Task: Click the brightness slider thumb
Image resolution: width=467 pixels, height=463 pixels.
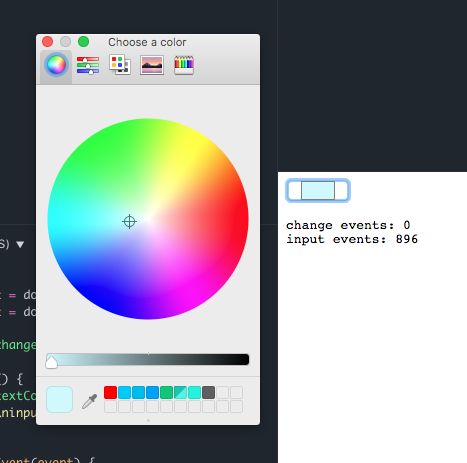Action: pos(51,362)
